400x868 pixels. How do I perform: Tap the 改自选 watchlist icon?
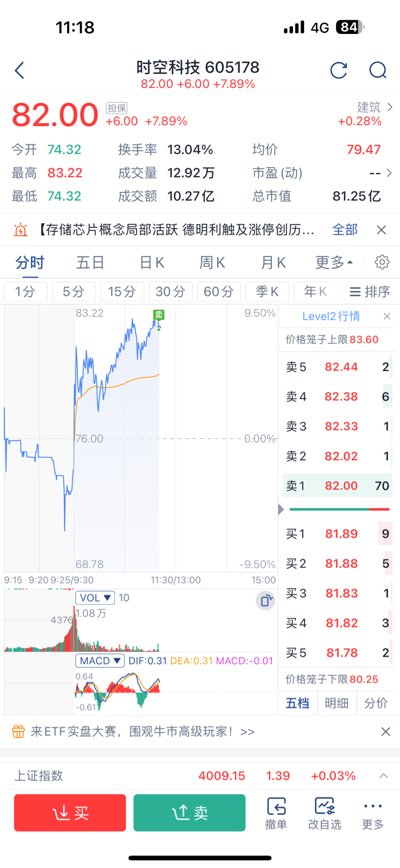click(324, 813)
